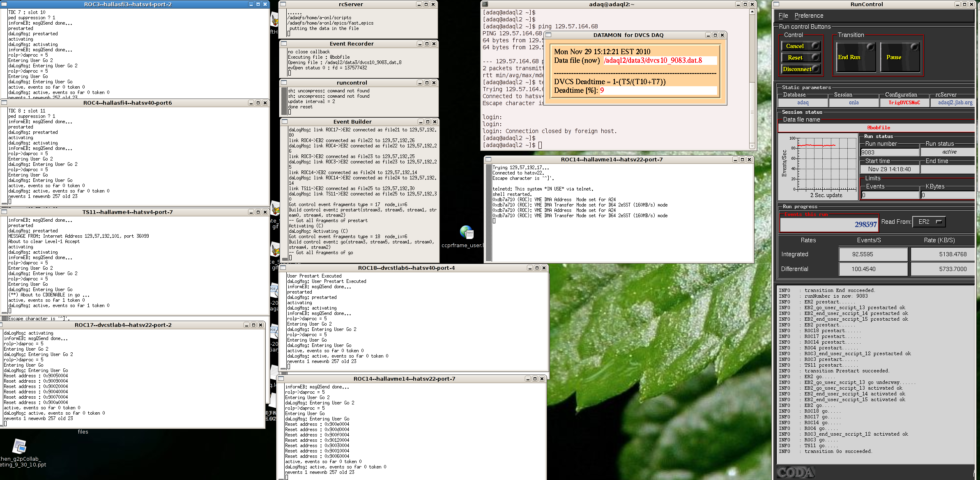
Task: Click the 'onla' session value
Action: tap(853, 103)
